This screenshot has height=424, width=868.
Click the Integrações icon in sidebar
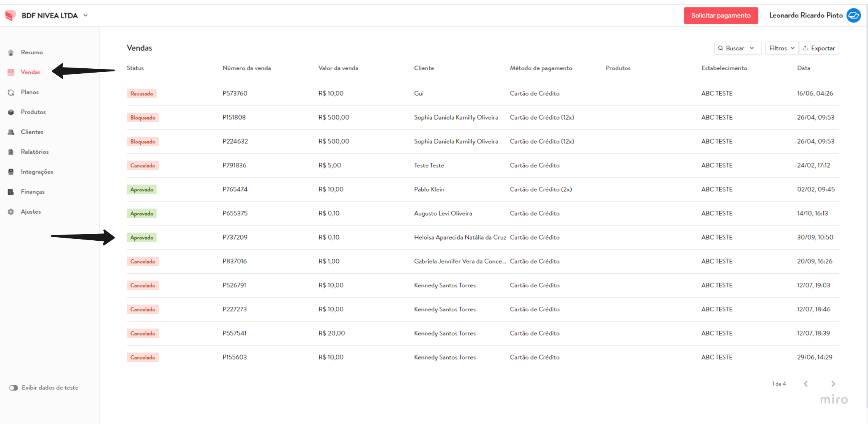11,172
